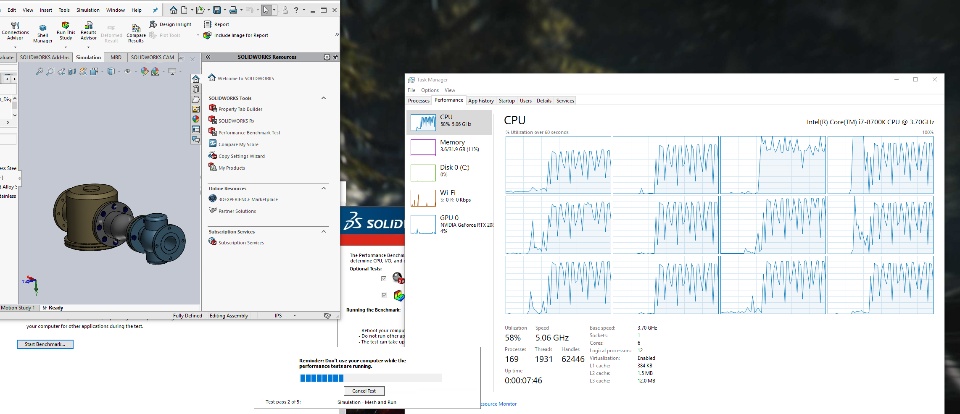Select Memory in Task Manager sidebar
This screenshot has height=414, width=960.
pyautogui.click(x=449, y=146)
